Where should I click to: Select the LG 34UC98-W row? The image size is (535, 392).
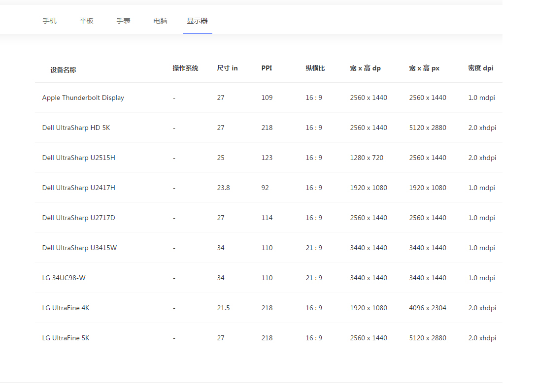point(64,278)
